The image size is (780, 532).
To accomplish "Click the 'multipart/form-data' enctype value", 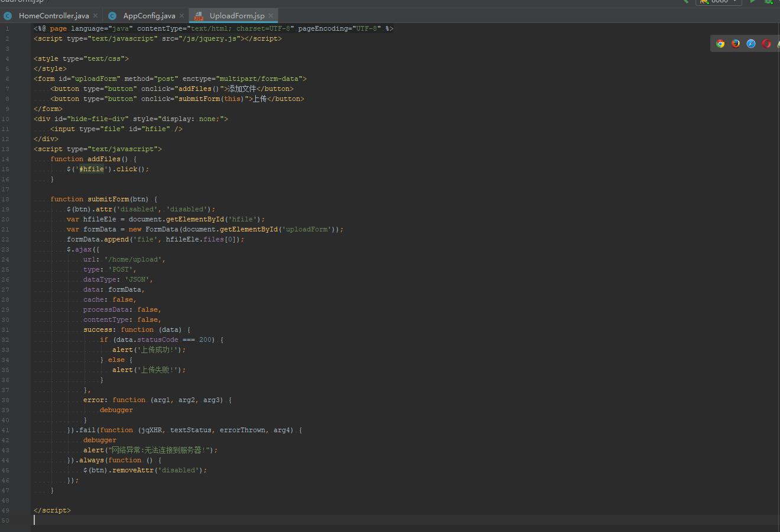I will pos(260,79).
